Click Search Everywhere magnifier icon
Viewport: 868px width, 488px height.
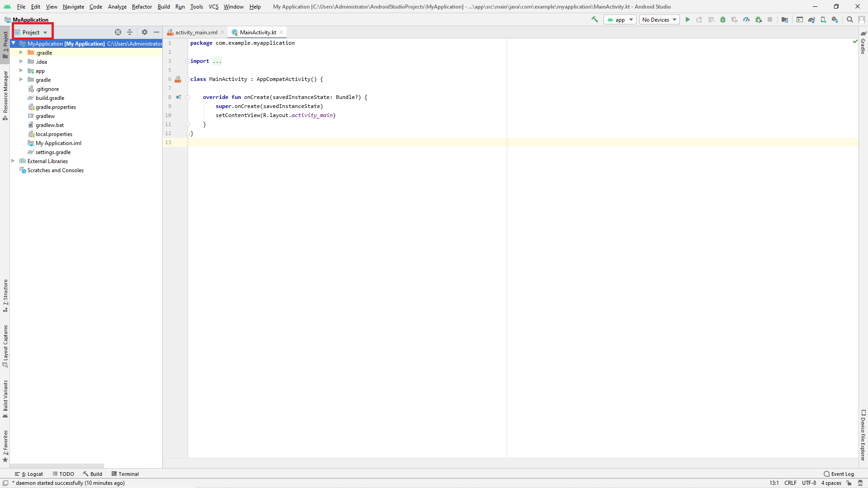[850, 19]
